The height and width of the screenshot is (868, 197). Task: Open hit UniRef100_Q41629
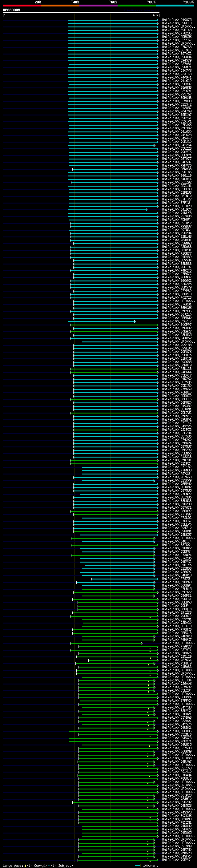coord(177,81)
